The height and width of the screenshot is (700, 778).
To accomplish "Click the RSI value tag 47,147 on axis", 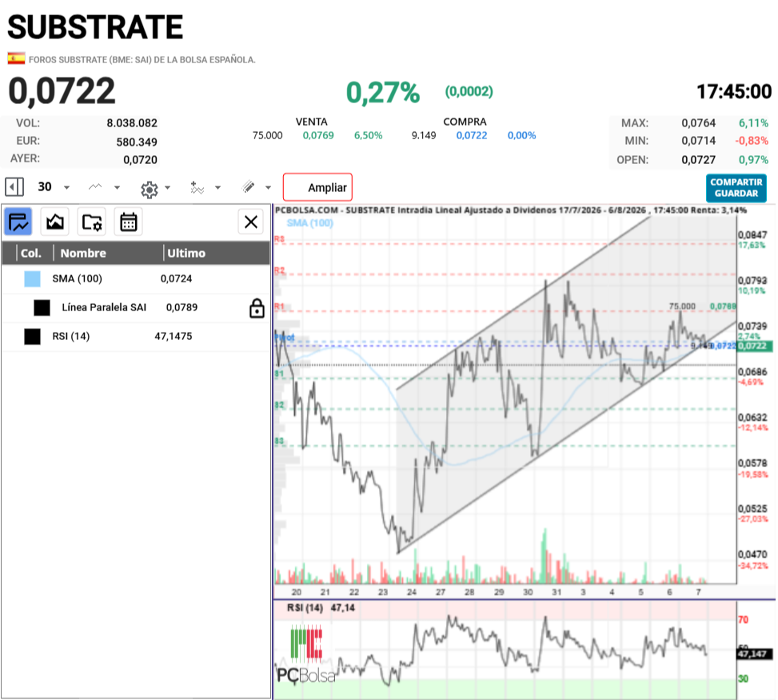I will (755, 654).
